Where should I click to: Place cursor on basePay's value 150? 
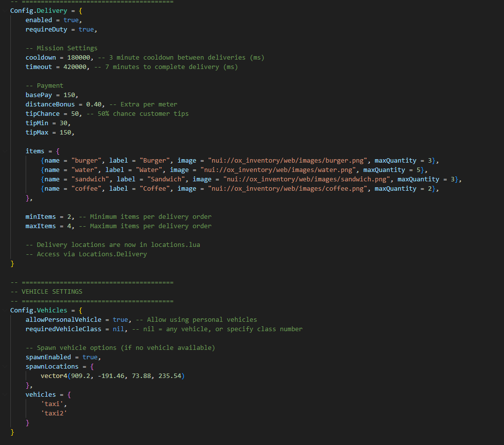(x=71, y=95)
